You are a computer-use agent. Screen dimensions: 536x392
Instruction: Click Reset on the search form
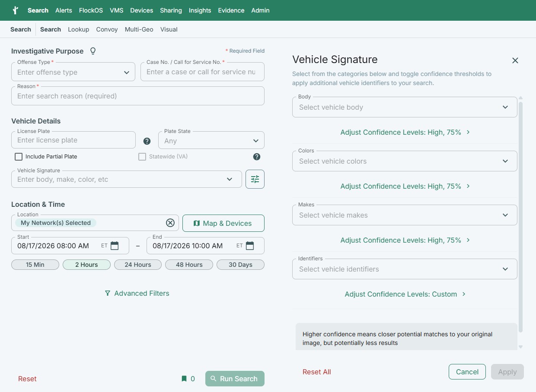(27, 379)
